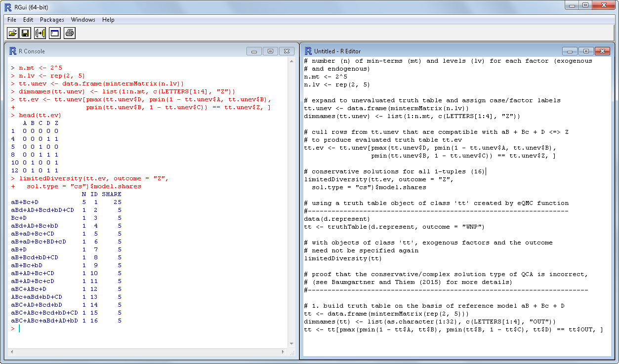
Task: Close the Untitled R Editor window
Action: 602,51
